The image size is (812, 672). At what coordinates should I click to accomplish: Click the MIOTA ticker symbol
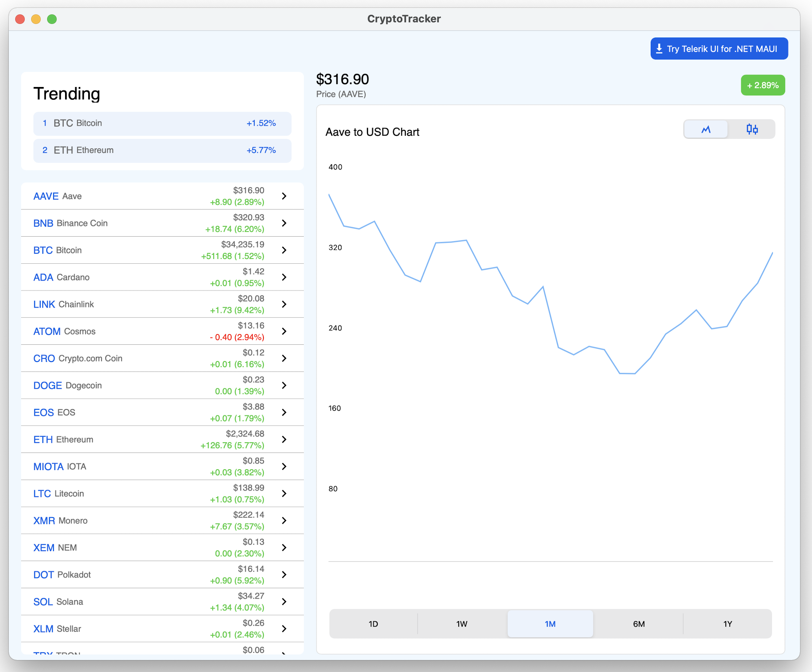point(48,466)
